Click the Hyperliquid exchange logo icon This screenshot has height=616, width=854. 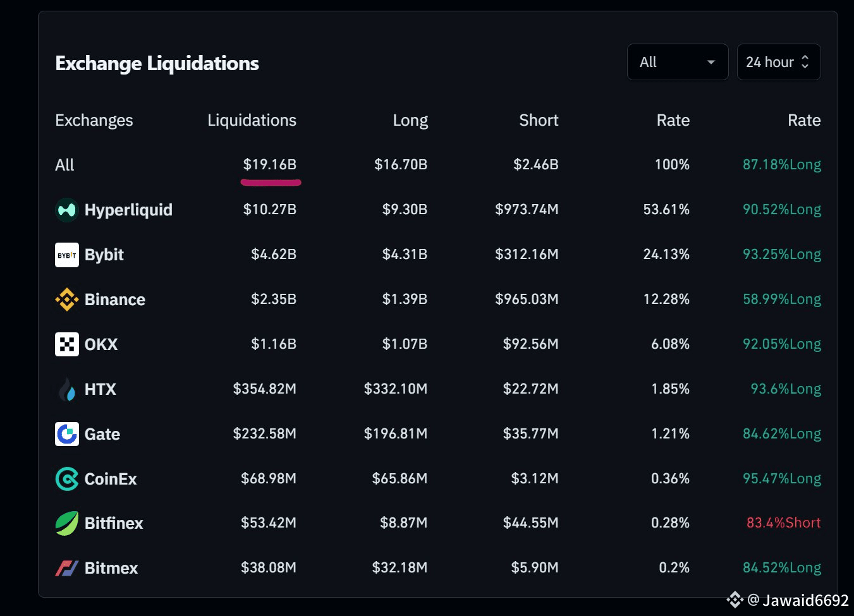point(67,210)
